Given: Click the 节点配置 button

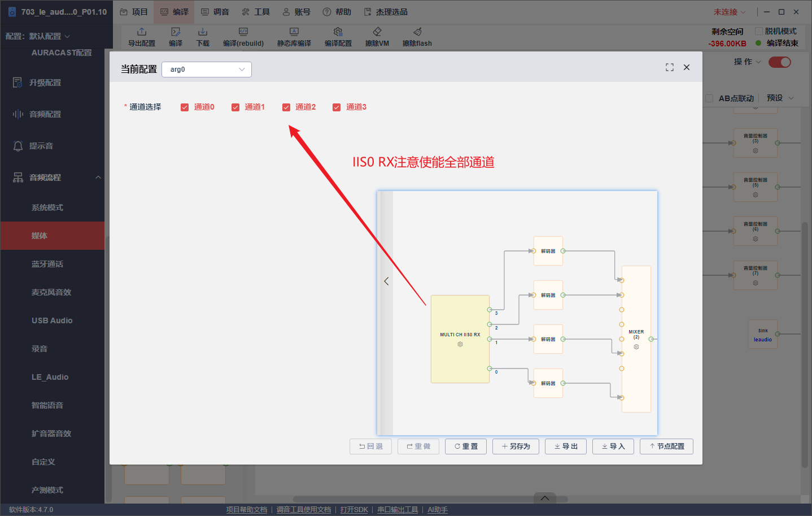Looking at the screenshot, I should 666,446.
